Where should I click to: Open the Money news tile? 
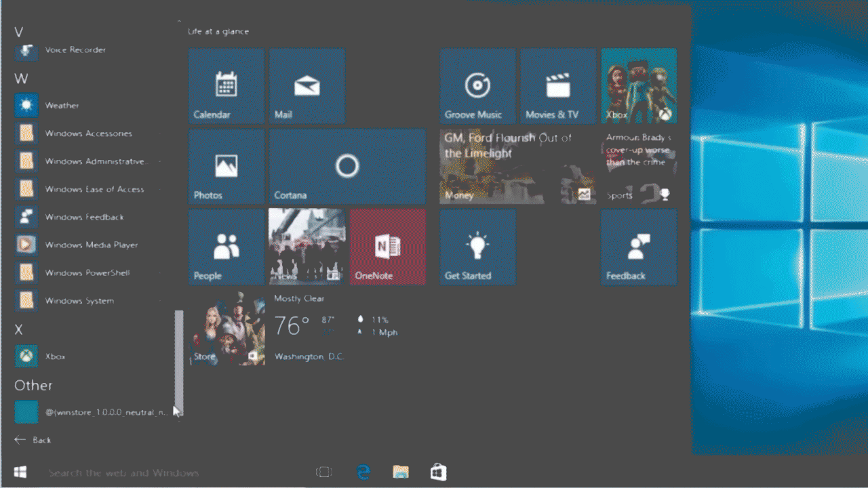[518, 167]
